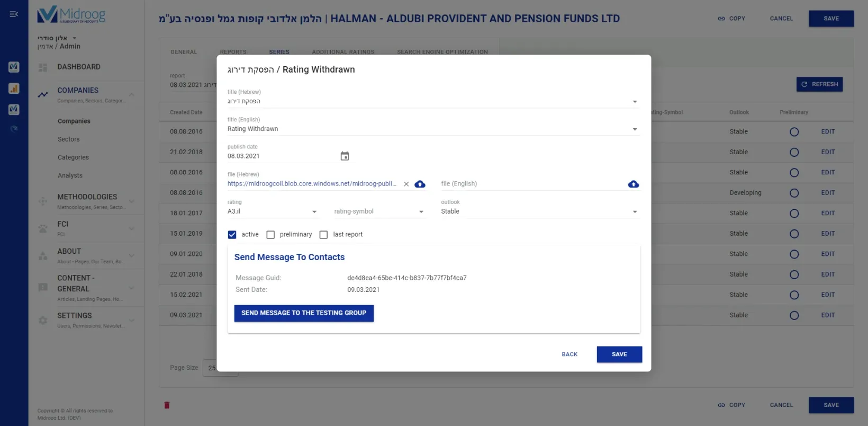Click Back in the dialog
This screenshot has height=426, width=868.
[x=569, y=354]
